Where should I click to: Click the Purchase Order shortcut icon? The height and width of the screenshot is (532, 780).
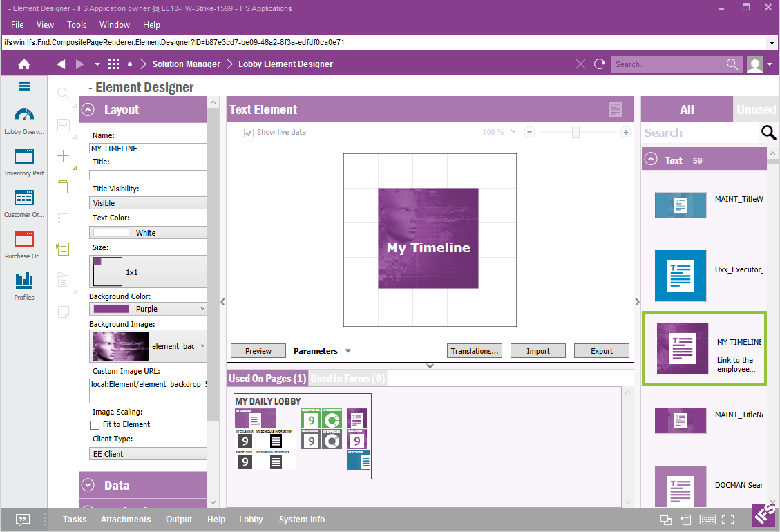(x=24, y=239)
